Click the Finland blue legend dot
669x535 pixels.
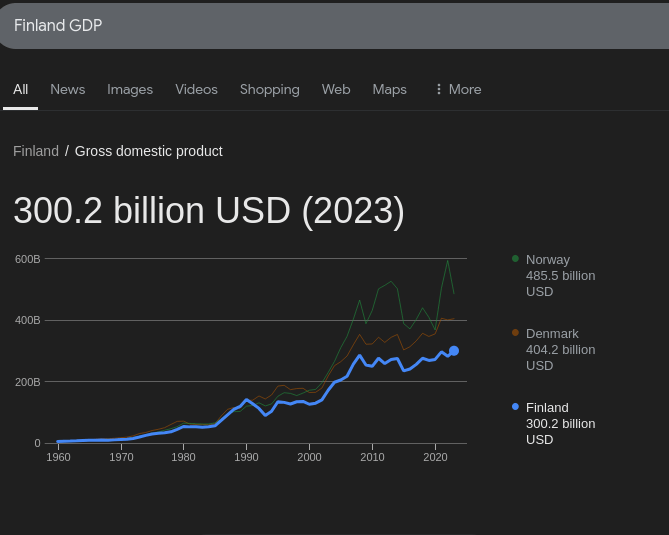click(515, 407)
